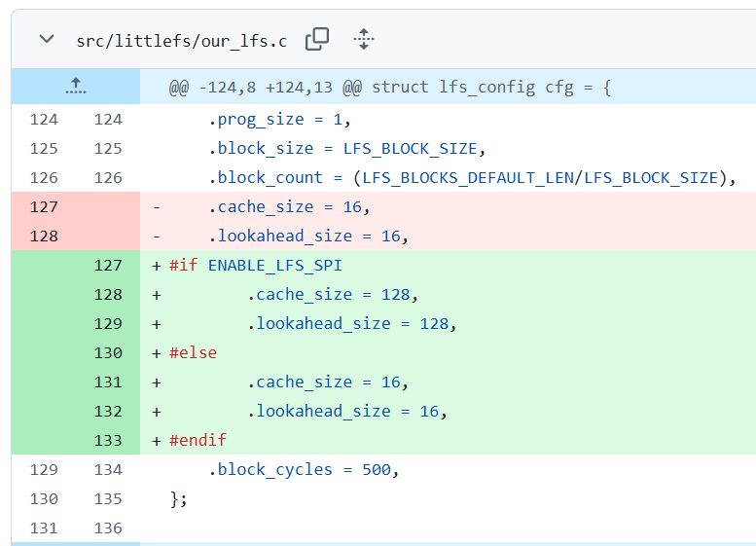The width and height of the screenshot is (756, 546).
Task: Click the closing brace }; line
Action: click(178, 498)
